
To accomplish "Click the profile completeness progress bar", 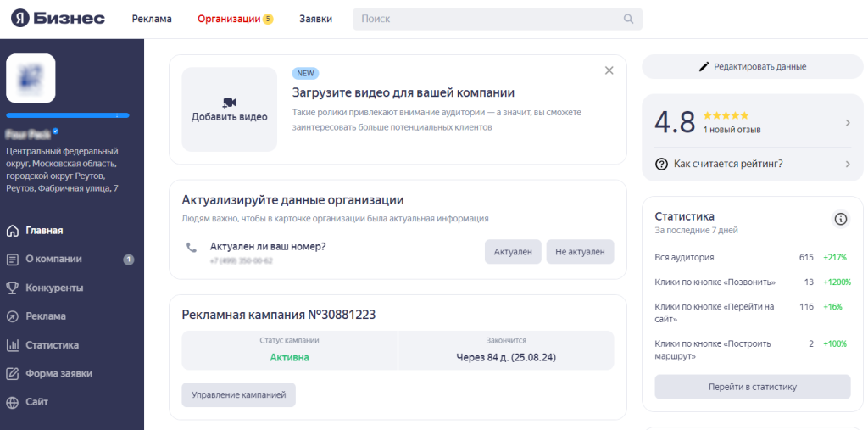I will coord(68,115).
